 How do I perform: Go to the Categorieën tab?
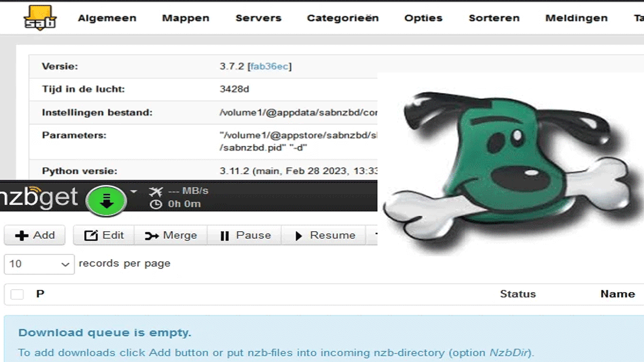click(x=342, y=18)
